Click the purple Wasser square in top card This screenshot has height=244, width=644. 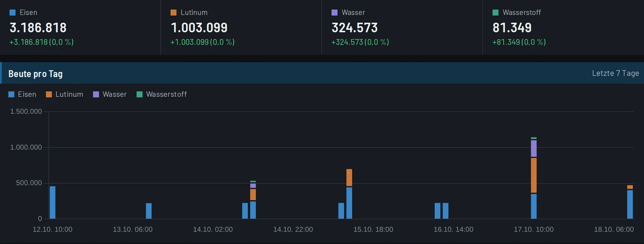[334, 13]
